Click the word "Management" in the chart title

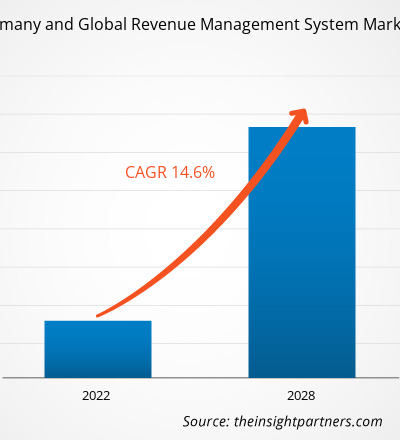(x=250, y=25)
